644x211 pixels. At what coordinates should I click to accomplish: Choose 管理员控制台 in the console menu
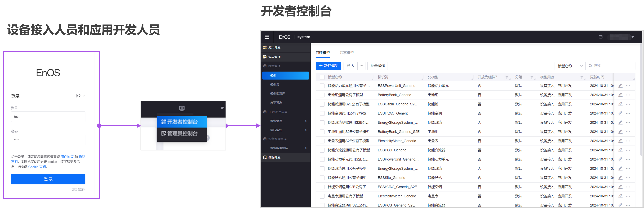182,133
